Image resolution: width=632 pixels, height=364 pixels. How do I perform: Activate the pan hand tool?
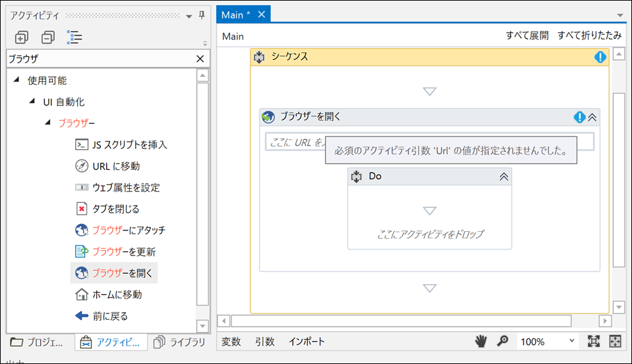point(480,342)
